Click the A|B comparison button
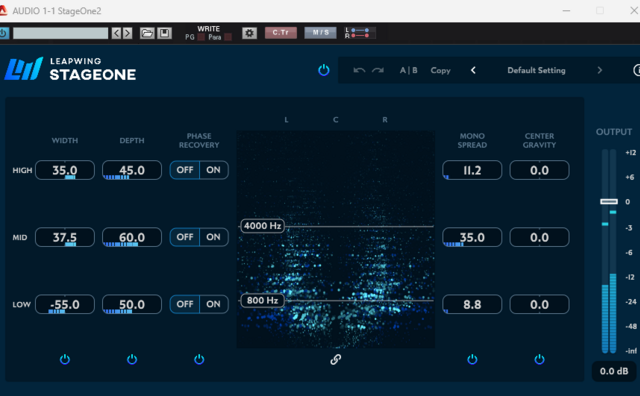This screenshot has width=640, height=396. [x=409, y=70]
